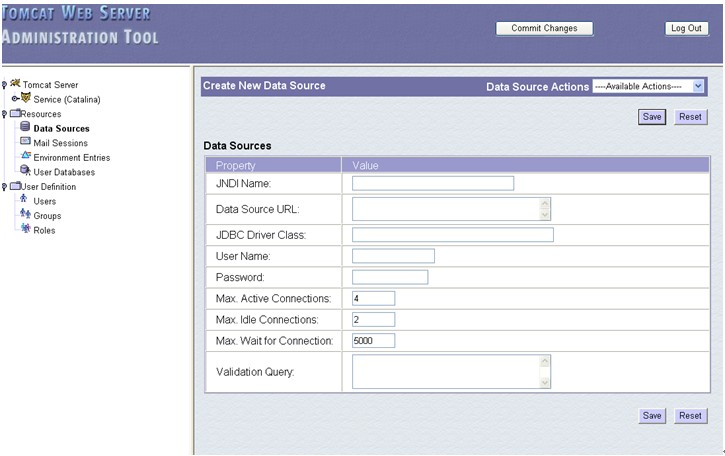725x456 pixels.
Task: Click the Environment Entries icon
Action: [x=26, y=155]
